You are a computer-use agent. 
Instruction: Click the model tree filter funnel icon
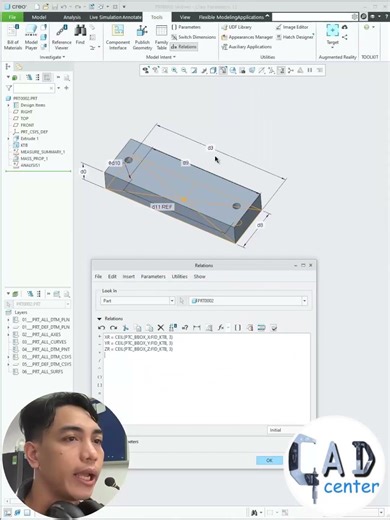[x=9, y=88]
